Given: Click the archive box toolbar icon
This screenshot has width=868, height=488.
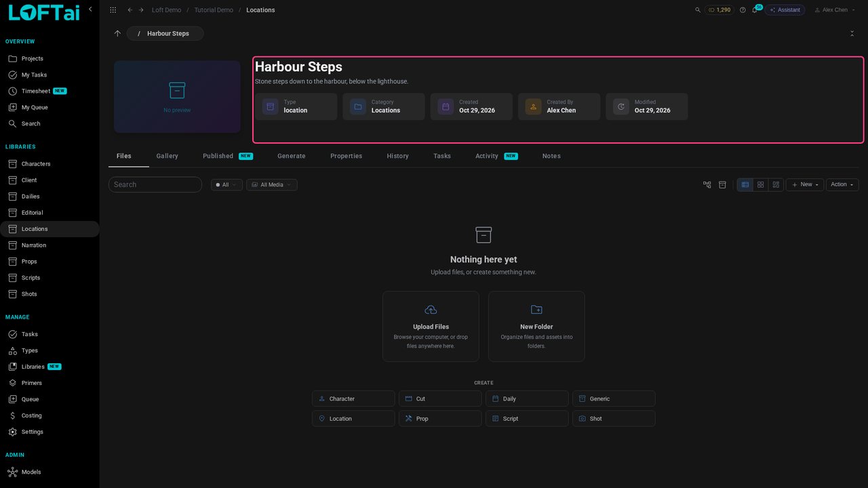Looking at the screenshot, I should tap(722, 184).
